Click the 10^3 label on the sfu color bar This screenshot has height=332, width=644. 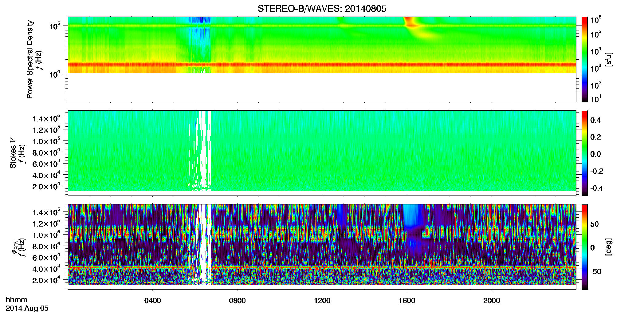(596, 68)
